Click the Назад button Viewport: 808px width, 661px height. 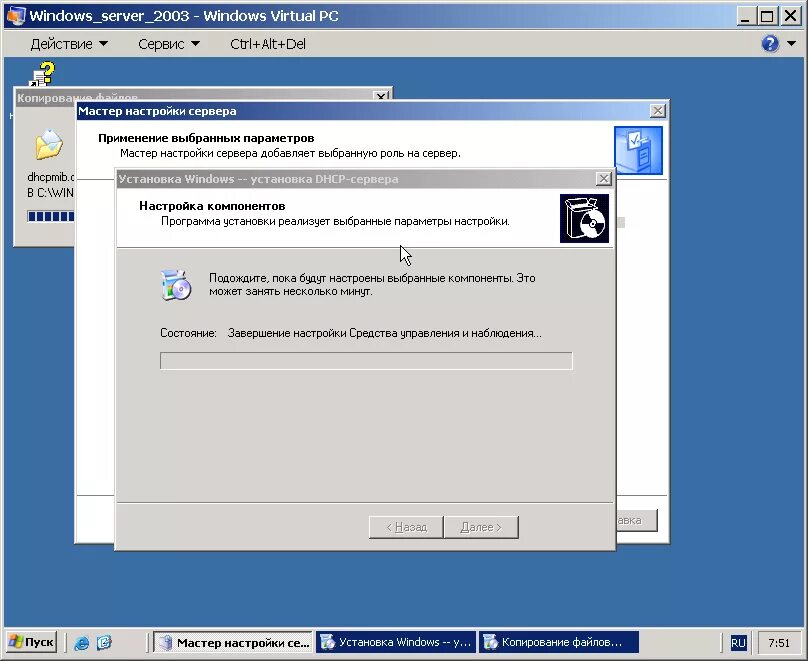tap(406, 527)
